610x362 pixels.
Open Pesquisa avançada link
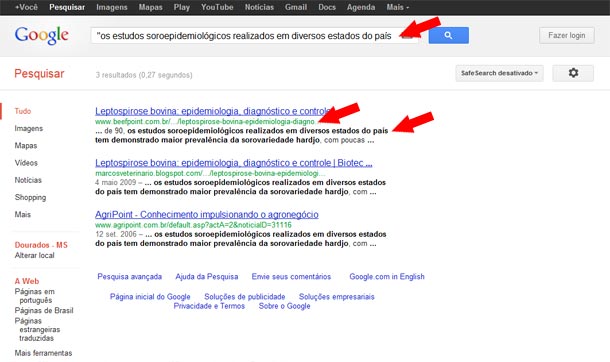pyautogui.click(x=130, y=276)
